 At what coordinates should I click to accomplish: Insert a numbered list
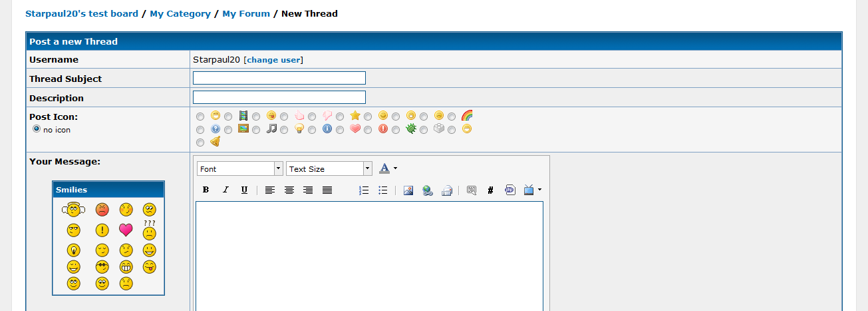[x=364, y=190]
